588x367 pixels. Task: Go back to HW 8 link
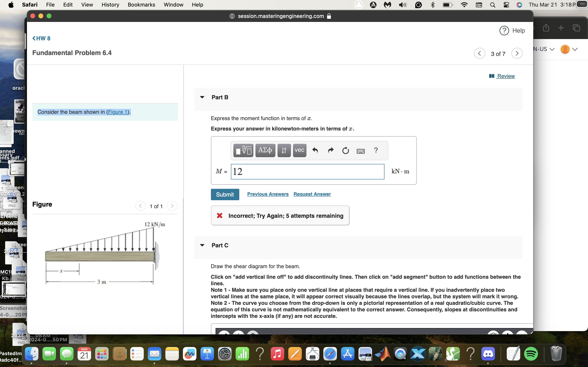pyautogui.click(x=41, y=38)
